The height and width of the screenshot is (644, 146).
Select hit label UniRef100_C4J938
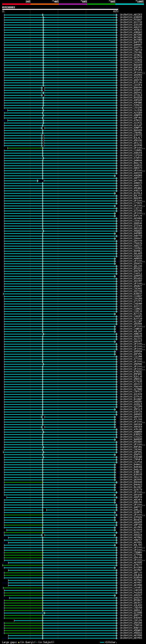[x=131, y=110]
